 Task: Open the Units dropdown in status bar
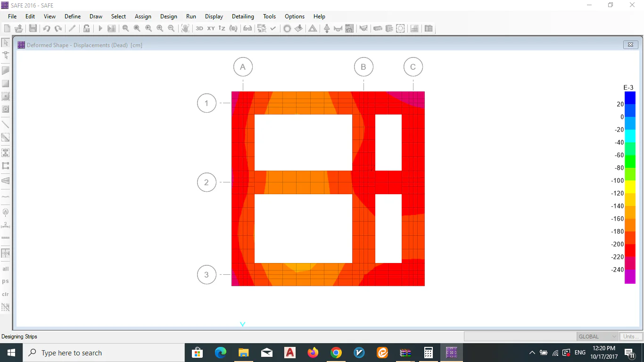[631, 337]
